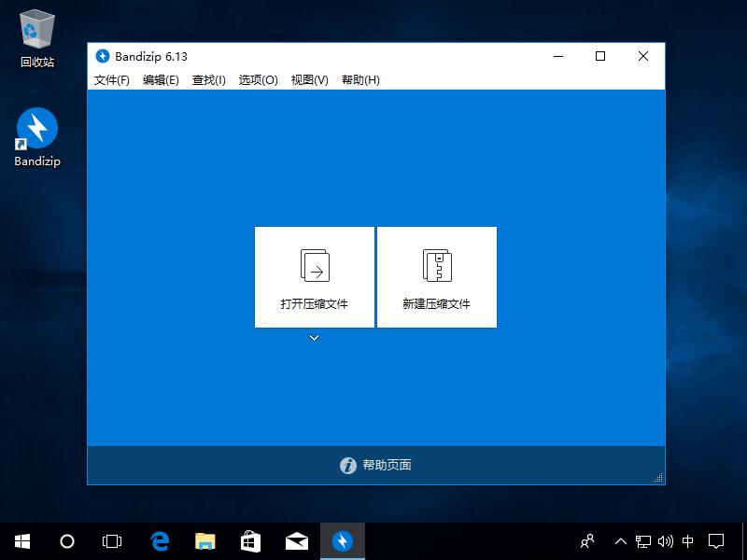The height and width of the screenshot is (560, 747).
Task: Expand recent archives with the chevron arrow
Action: coord(314,339)
